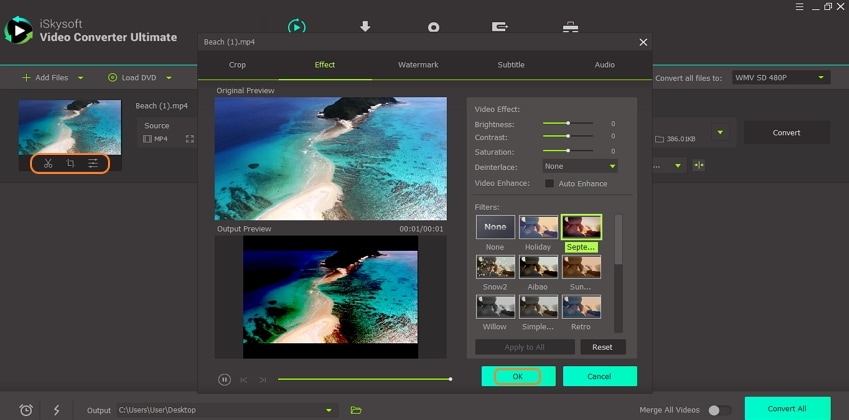The image size is (849, 420).
Task: Apply the Holiday filter
Action: point(539,227)
